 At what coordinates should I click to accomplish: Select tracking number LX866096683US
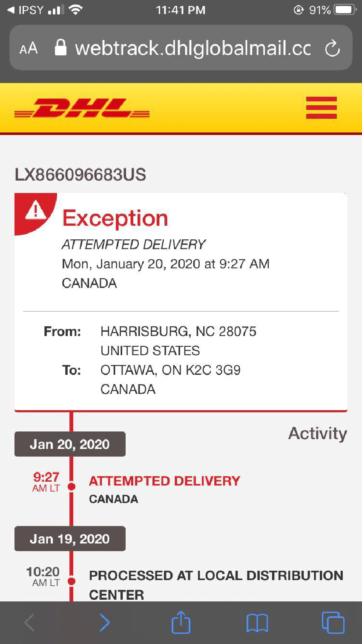pos(80,175)
